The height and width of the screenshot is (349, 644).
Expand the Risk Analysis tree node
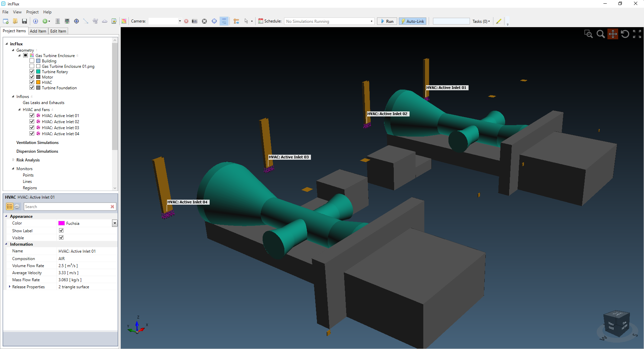pyautogui.click(x=13, y=160)
